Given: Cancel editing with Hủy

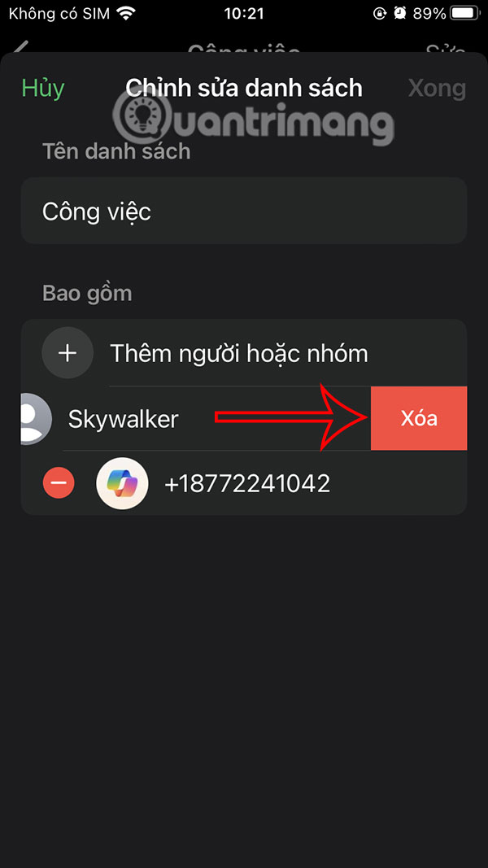Looking at the screenshot, I should coord(43,89).
